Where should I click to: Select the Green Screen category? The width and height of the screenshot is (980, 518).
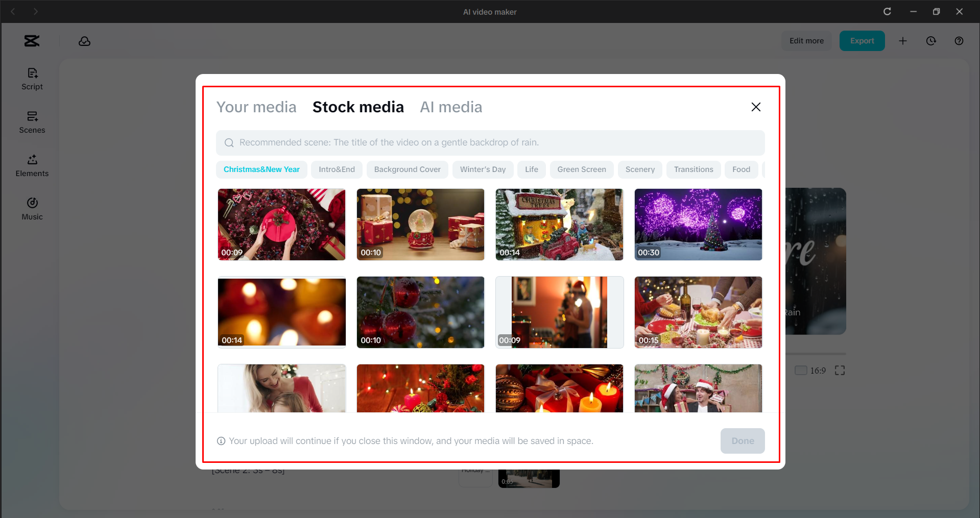582,169
